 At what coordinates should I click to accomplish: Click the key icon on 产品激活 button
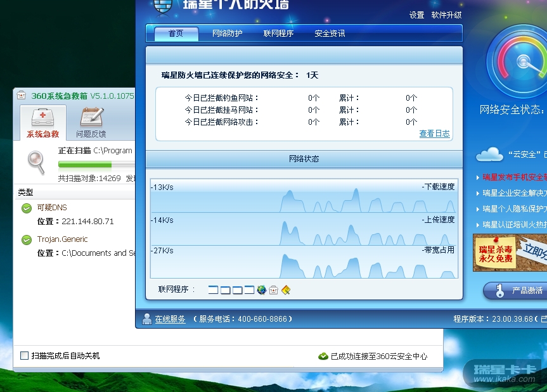pyautogui.click(x=499, y=290)
